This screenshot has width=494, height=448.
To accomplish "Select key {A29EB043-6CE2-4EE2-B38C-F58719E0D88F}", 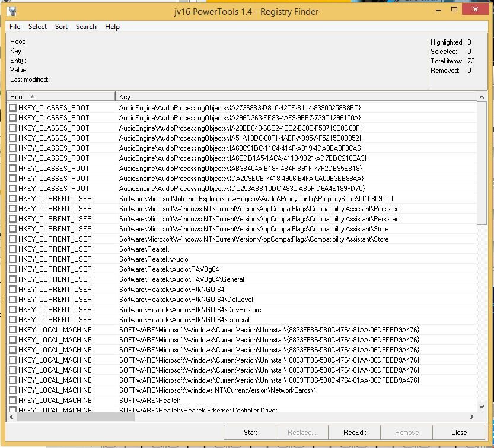I will pyautogui.click(x=240, y=128).
